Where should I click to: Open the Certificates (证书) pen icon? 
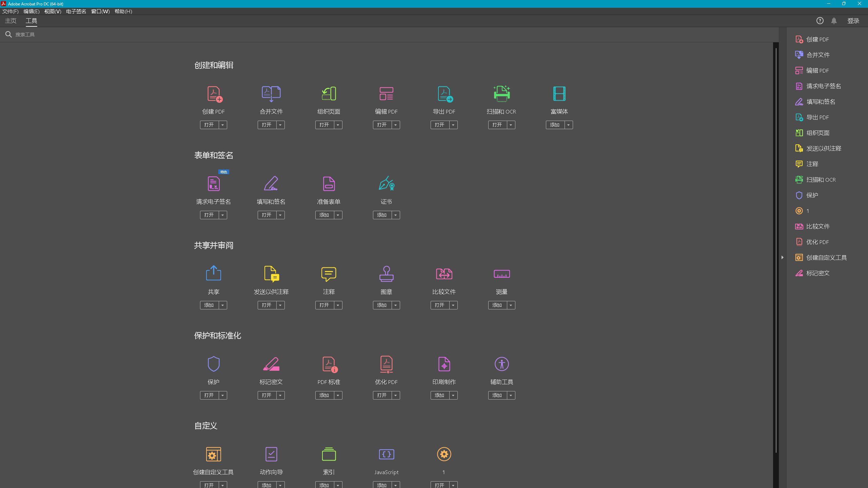[386, 184]
